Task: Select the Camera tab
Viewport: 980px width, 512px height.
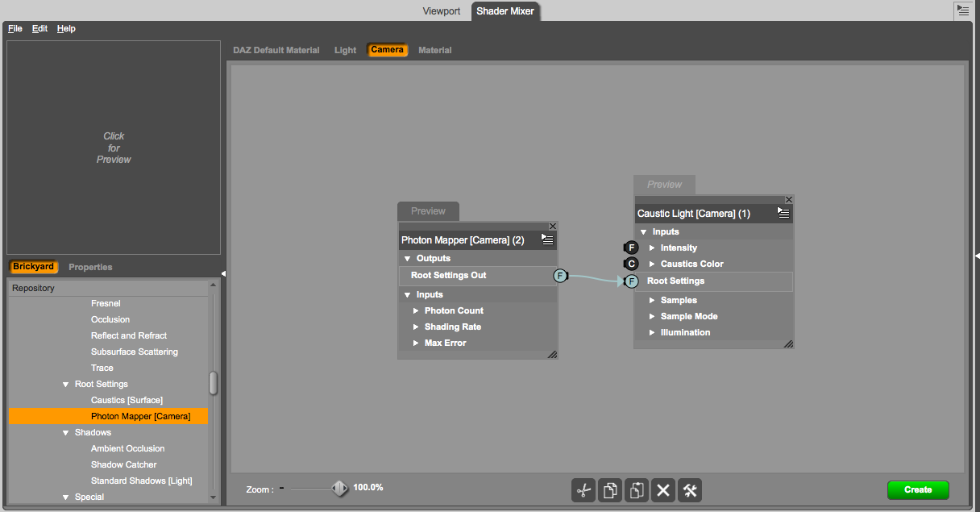Action: tap(388, 50)
